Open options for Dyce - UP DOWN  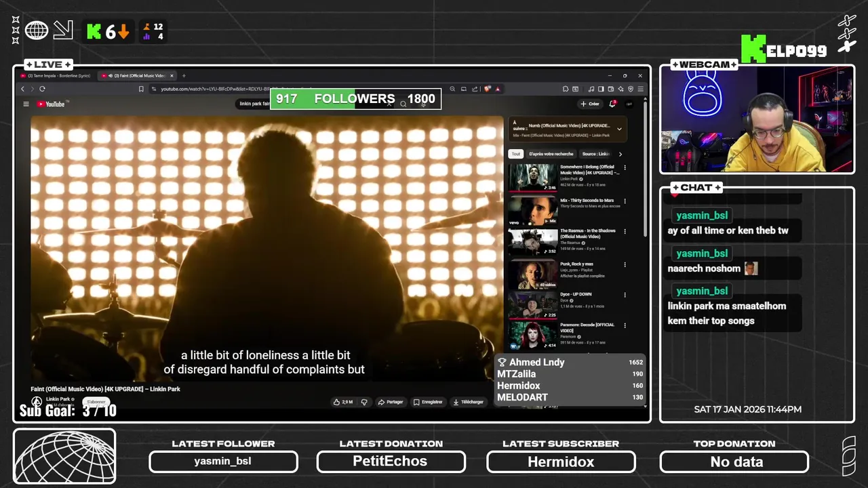coord(625,295)
